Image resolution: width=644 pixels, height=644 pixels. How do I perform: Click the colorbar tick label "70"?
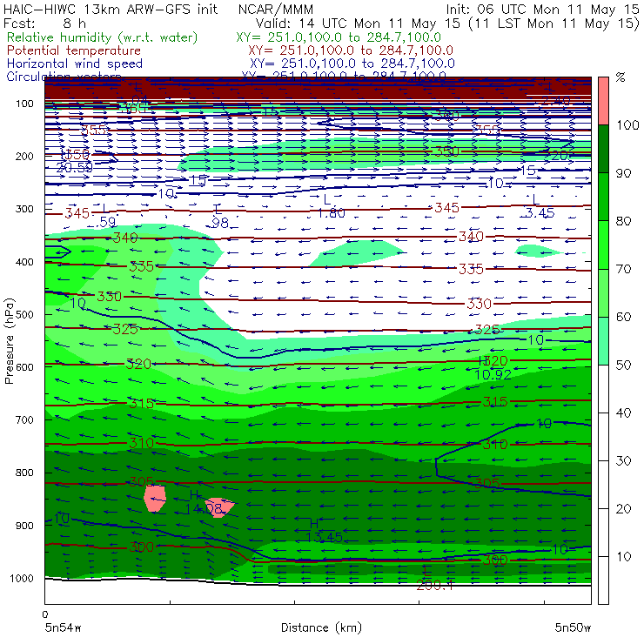(x=623, y=269)
